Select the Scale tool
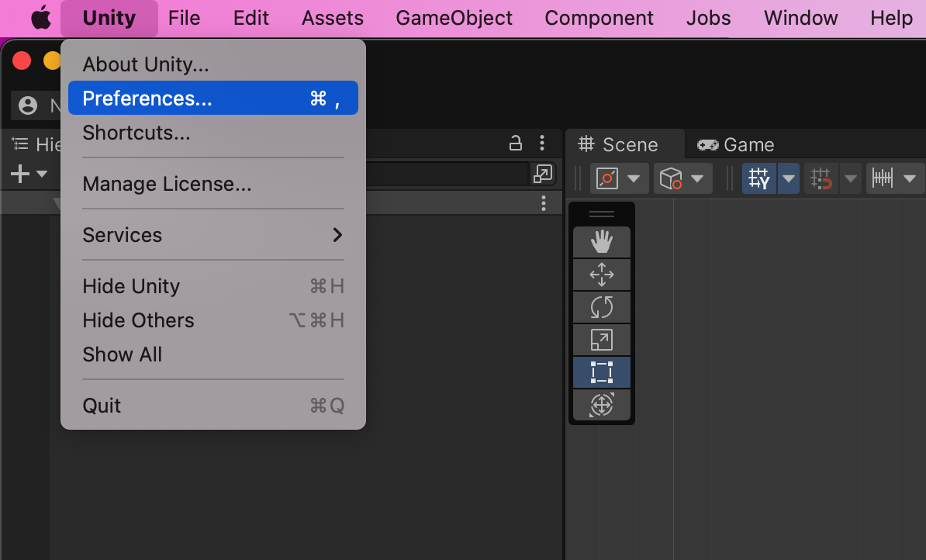The height and width of the screenshot is (560, 926). point(602,340)
